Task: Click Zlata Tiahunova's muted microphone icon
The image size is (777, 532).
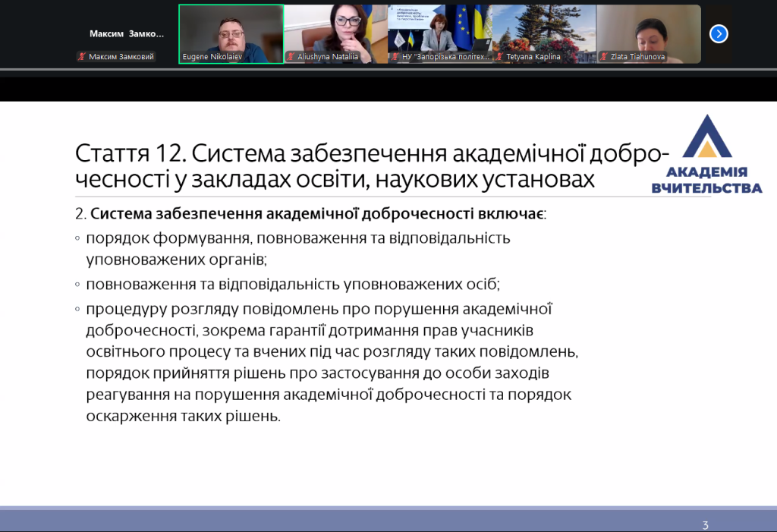Action: [604, 57]
